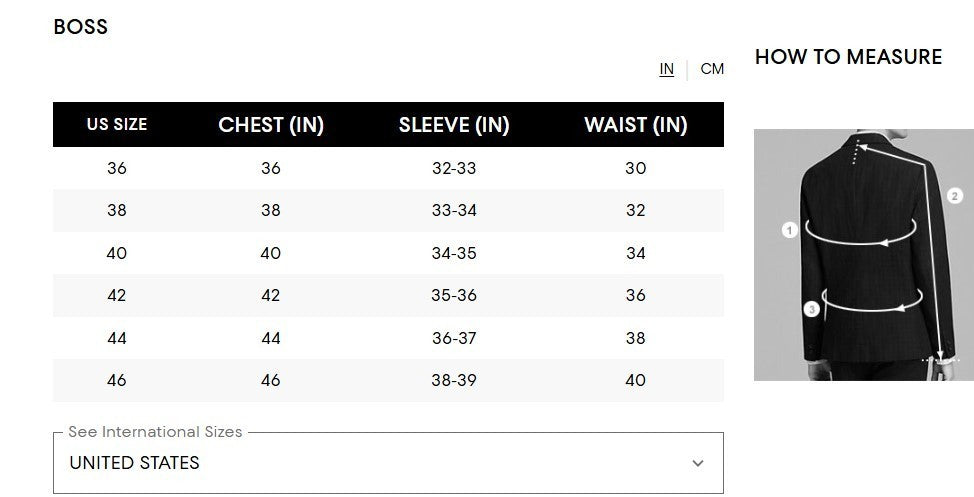
Task: Click sleeve value 38-39
Action: click(x=454, y=380)
